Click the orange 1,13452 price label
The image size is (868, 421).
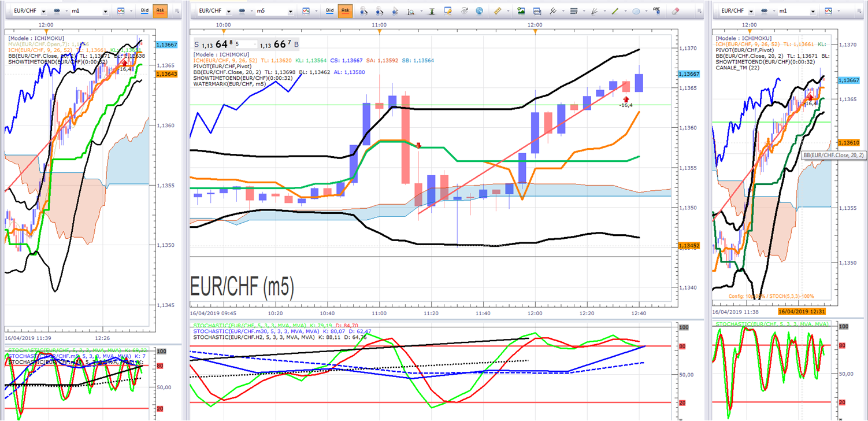click(x=689, y=245)
